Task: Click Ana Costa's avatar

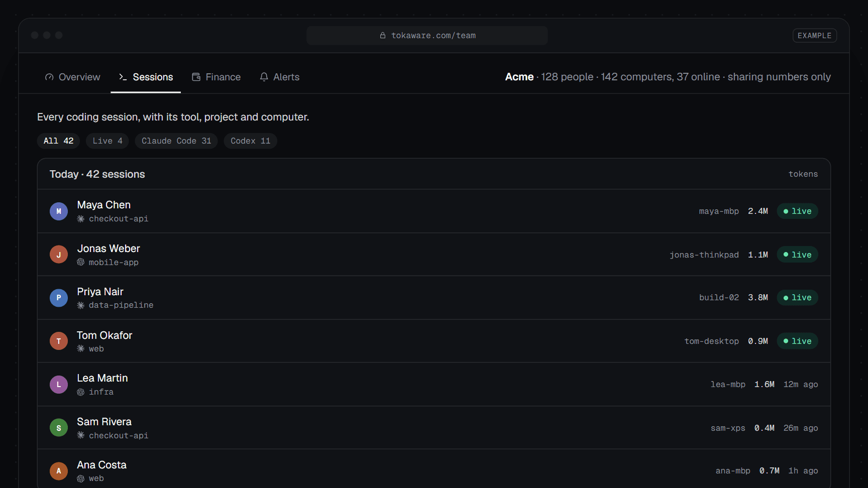Action: pyautogui.click(x=59, y=471)
